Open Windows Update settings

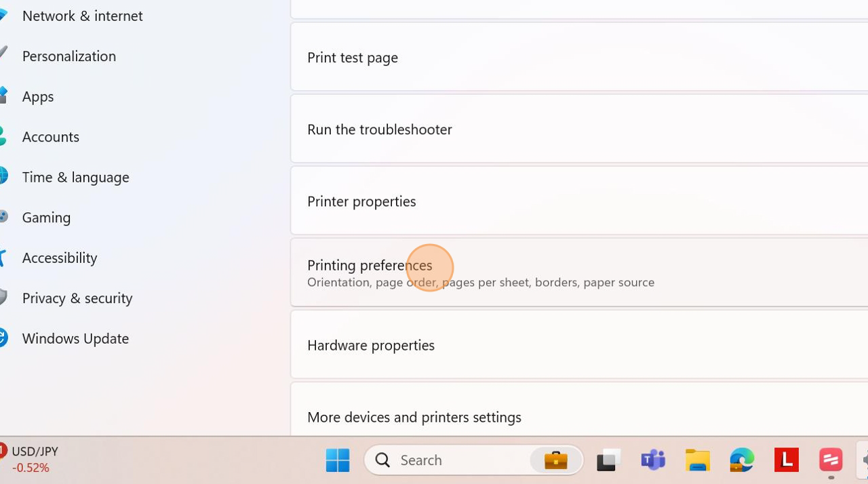click(75, 338)
